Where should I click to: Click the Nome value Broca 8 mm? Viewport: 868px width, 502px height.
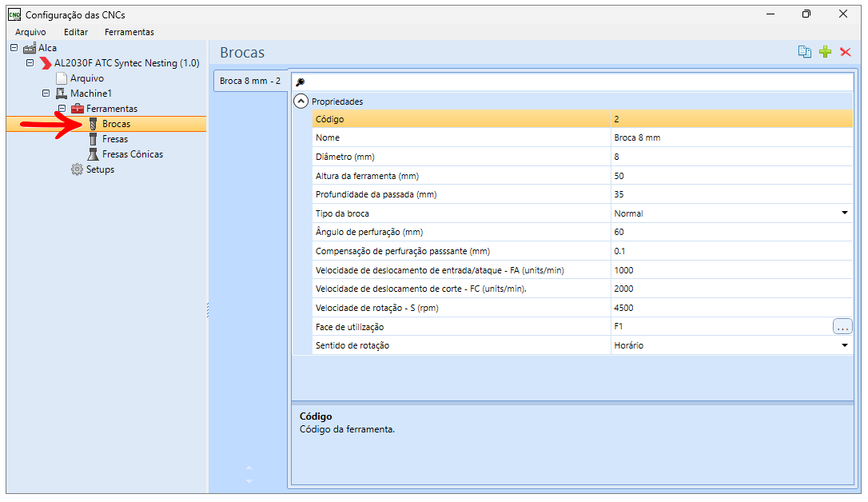coord(732,137)
